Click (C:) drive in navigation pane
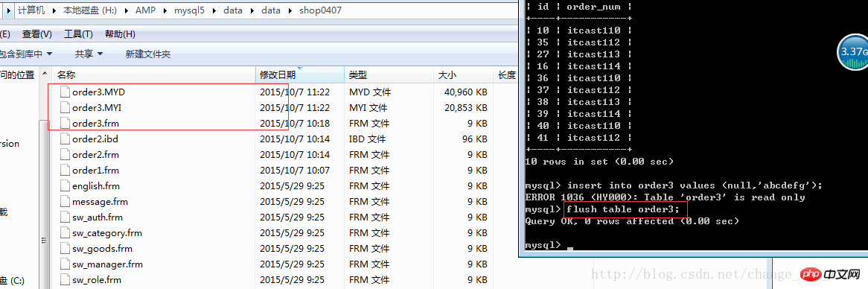Image resolution: width=868 pixels, height=289 pixels. 13,281
